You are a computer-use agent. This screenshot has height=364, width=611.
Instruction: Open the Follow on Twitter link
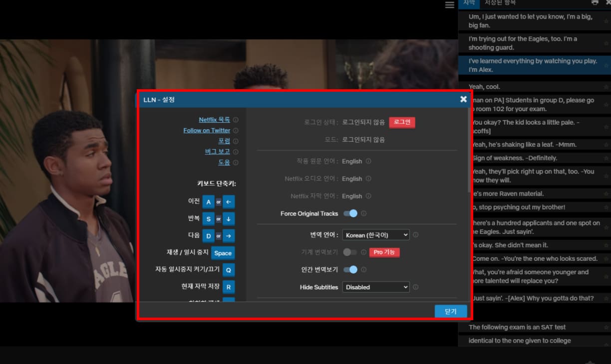tap(207, 131)
